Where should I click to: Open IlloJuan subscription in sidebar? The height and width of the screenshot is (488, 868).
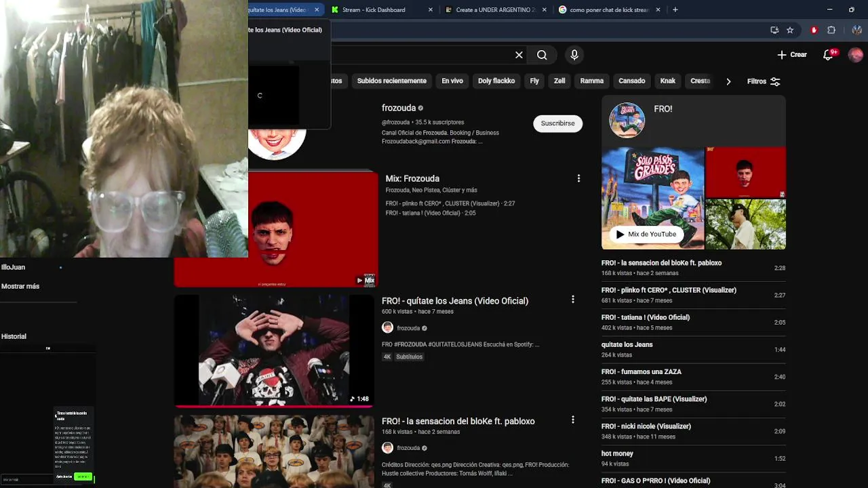coord(13,267)
